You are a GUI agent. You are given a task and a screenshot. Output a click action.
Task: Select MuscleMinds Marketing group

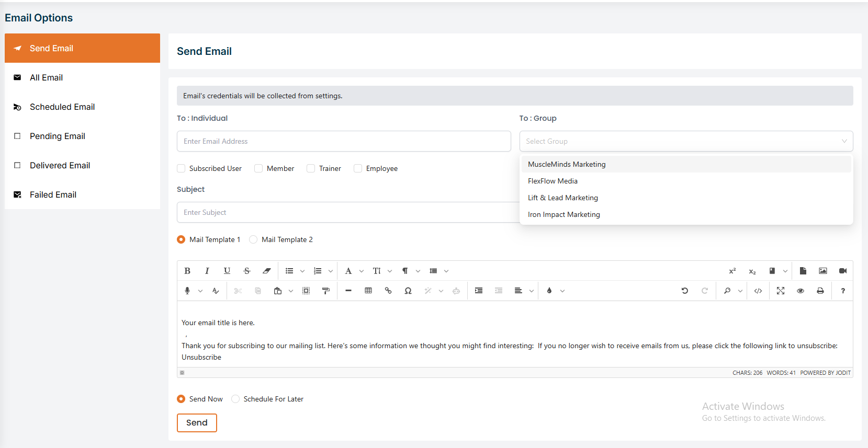pyautogui.click(x=686, y=164)
